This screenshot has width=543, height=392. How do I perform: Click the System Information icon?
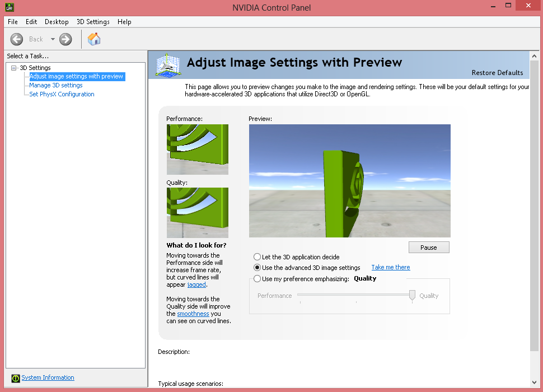point(16,378)
